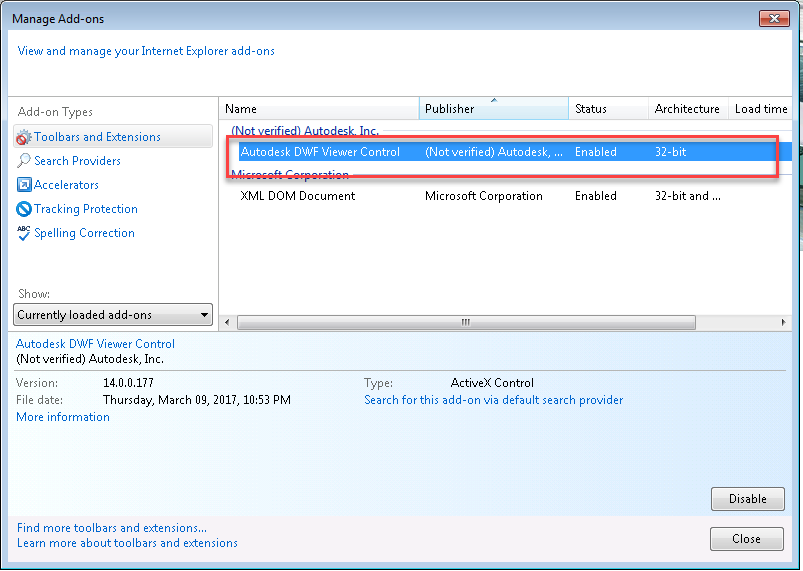Open the Show 'Currently loaded add-ons' dropdown

[x=113, y=314]
